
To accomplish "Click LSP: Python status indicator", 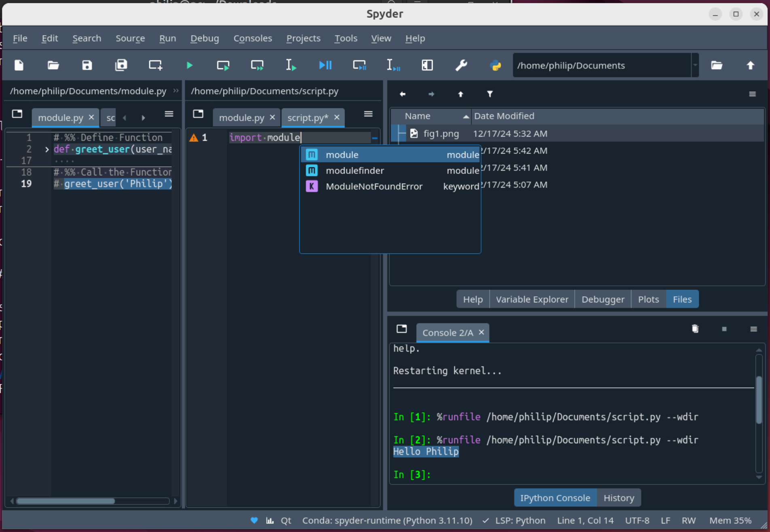I will (x=514, y=520).
